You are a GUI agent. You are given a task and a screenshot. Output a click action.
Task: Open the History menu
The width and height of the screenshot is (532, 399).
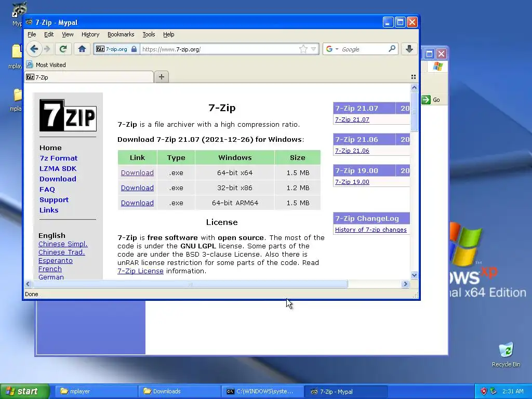(90, 34)
